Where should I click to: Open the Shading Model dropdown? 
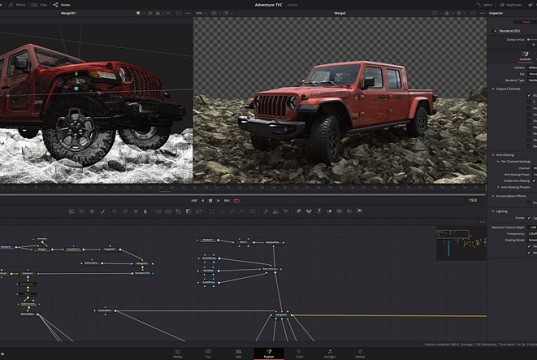(x=532, y=240)
